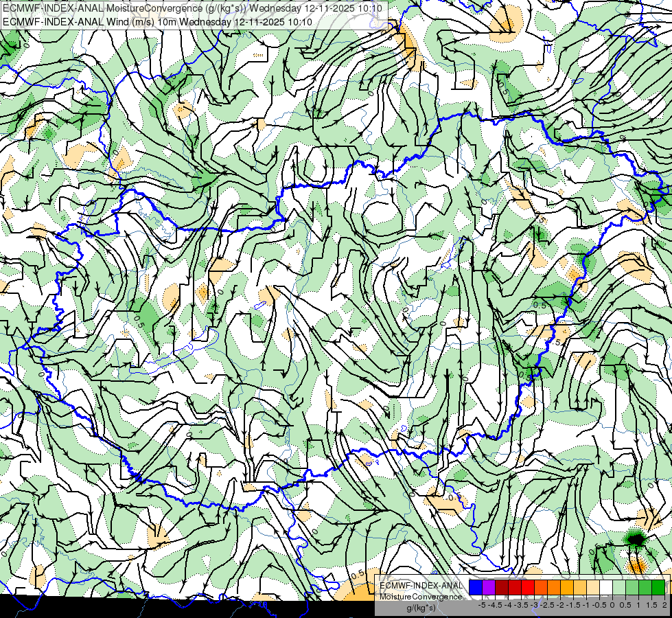
Task: Click the legend value 0.5
Action: pos(626,605)
